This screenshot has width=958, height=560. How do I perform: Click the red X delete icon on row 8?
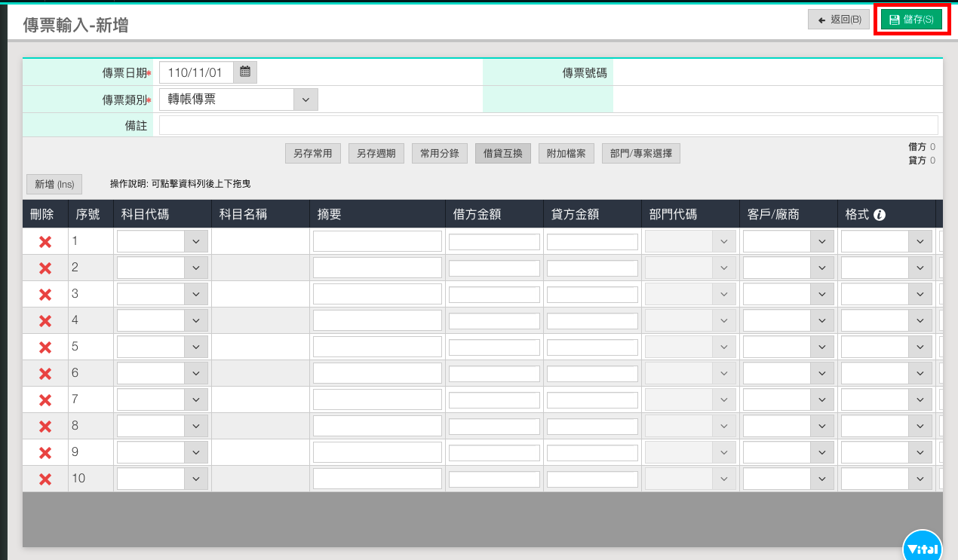(45, 427)
